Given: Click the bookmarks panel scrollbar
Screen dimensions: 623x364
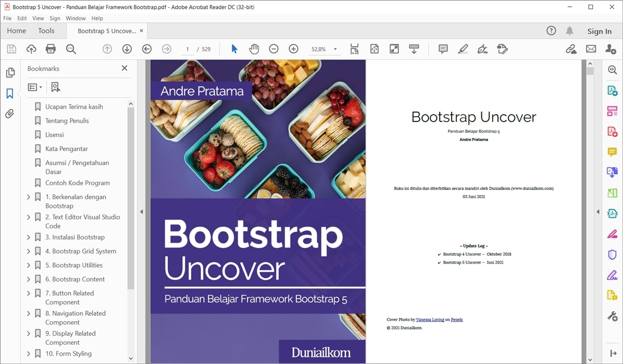Looking at the screenshot, I should click(x=131, y=199).
